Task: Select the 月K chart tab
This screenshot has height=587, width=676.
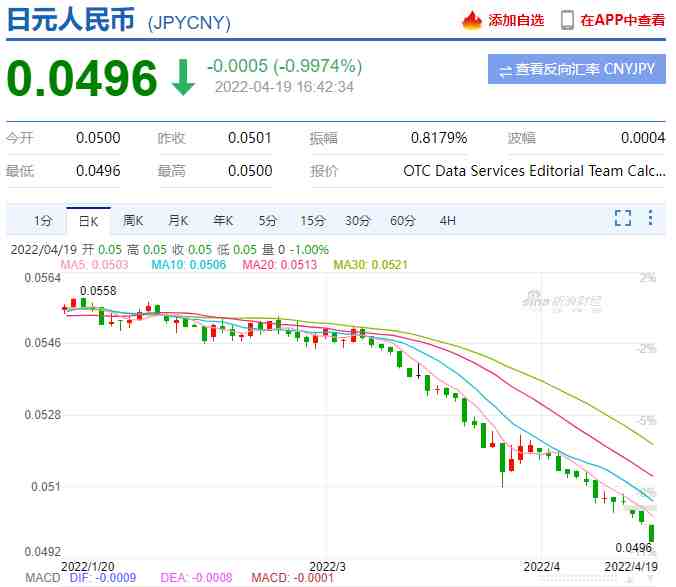Action: tap(178, 221)
